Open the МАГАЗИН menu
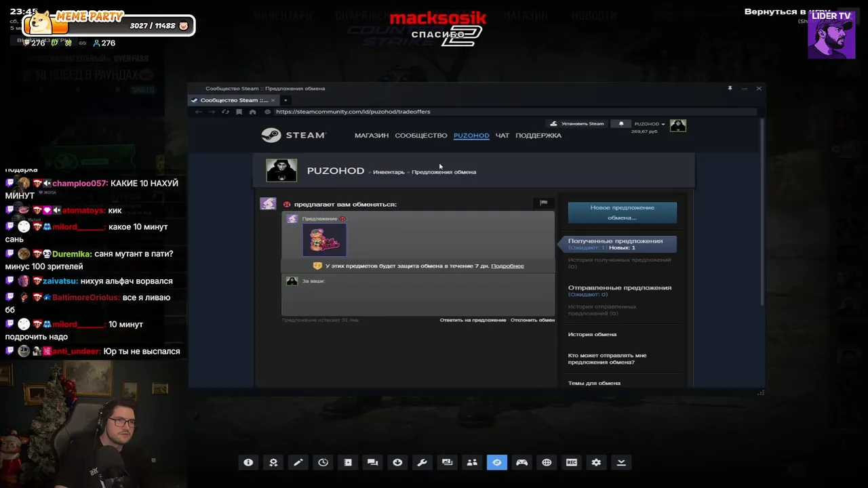The height and width of the screenshot is (488, 868). point(372,136)
